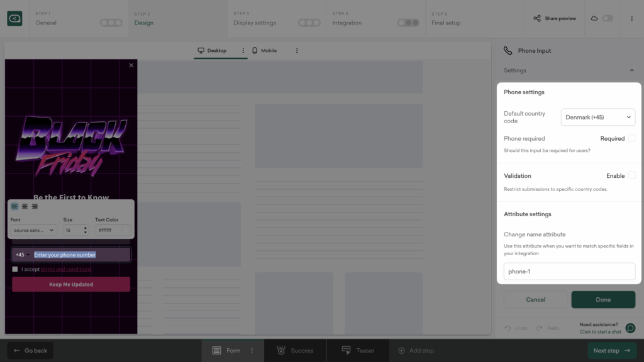Viewport: 644px width, 362px height.
Task: Open the Denmark (+45) country code dropdown
Action: (x=597, y=117)
